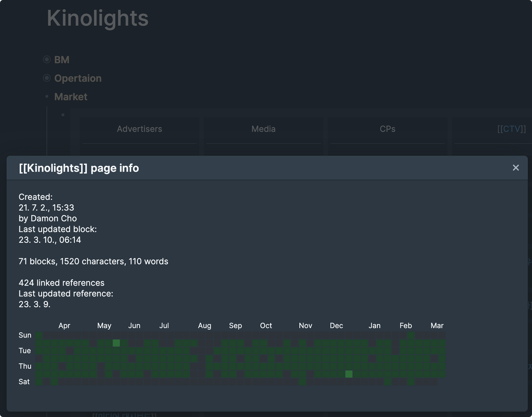Click the green Sunday cell in February
This screenshot has width=532, height=417.
click(x=411, y=336)
